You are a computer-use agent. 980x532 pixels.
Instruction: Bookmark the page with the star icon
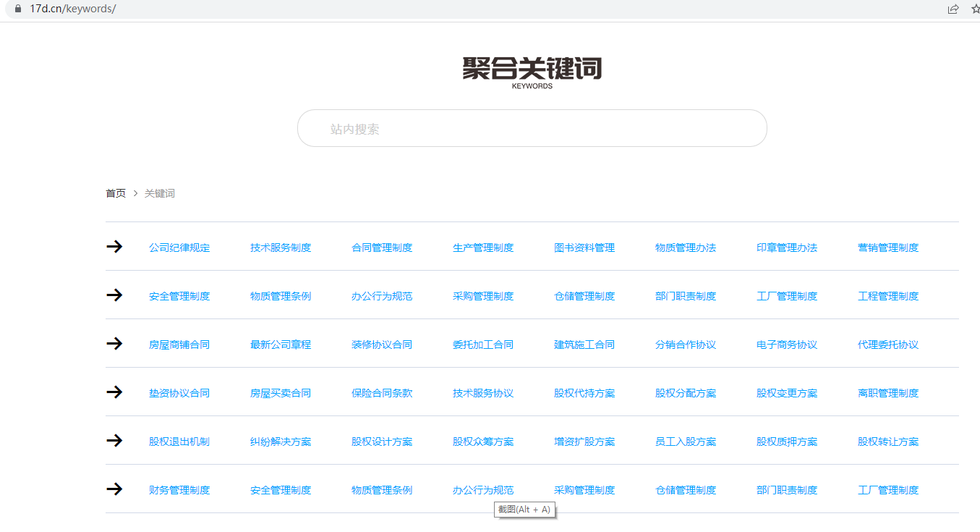[975, 9]
